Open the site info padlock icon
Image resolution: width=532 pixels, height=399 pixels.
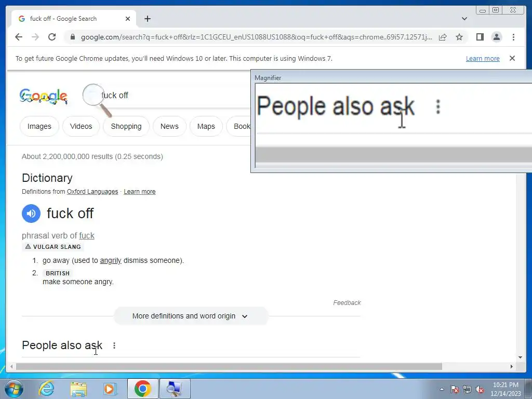tap(72, 37)
